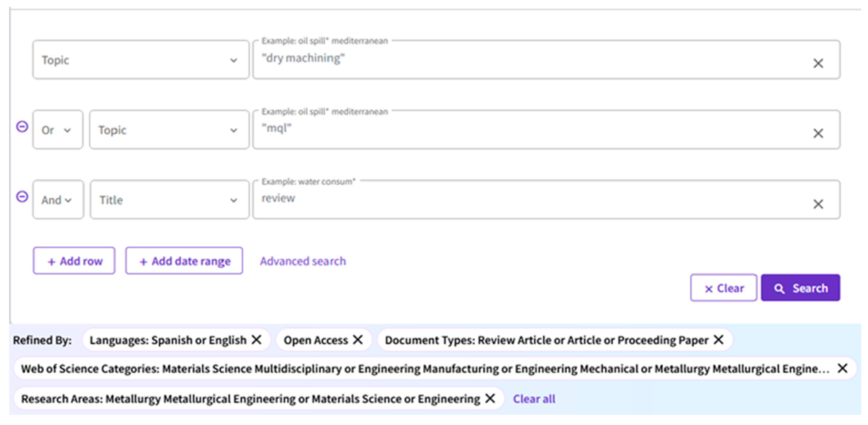Image resolution: width=868 pixels, height=425 pixels.
Task: Add a new search row
Action: pos(74,261)
